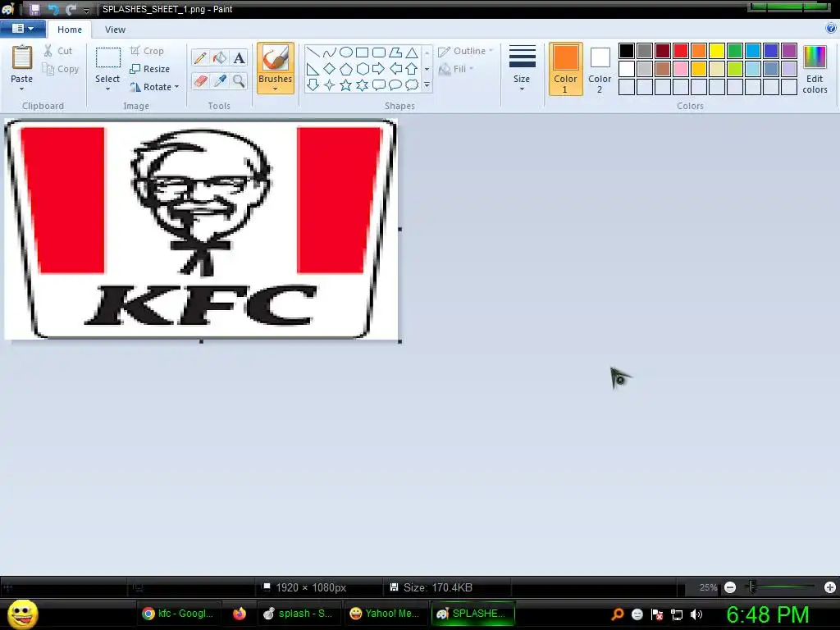Click the canvas right-edge resize handle
This screenshot has height=630, width=840.
[x=400, y=230]
